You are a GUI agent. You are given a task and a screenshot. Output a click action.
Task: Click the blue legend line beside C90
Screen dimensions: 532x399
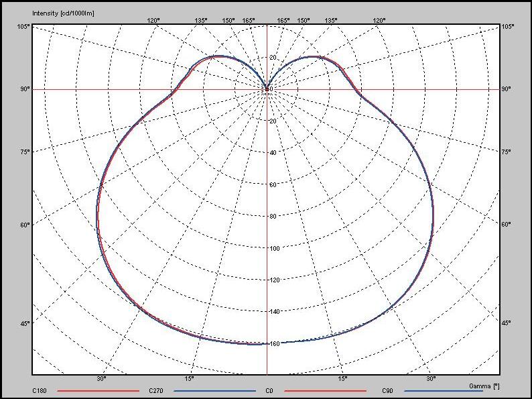coord(444,391)
